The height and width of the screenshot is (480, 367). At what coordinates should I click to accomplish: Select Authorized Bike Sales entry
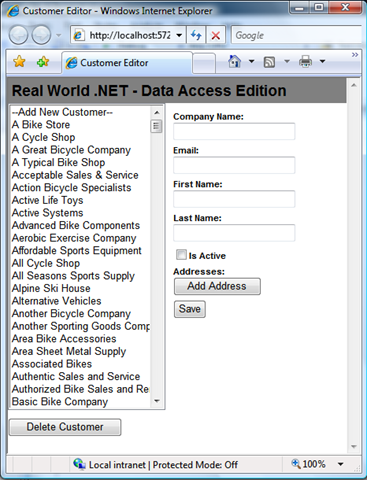click(80, 389)
